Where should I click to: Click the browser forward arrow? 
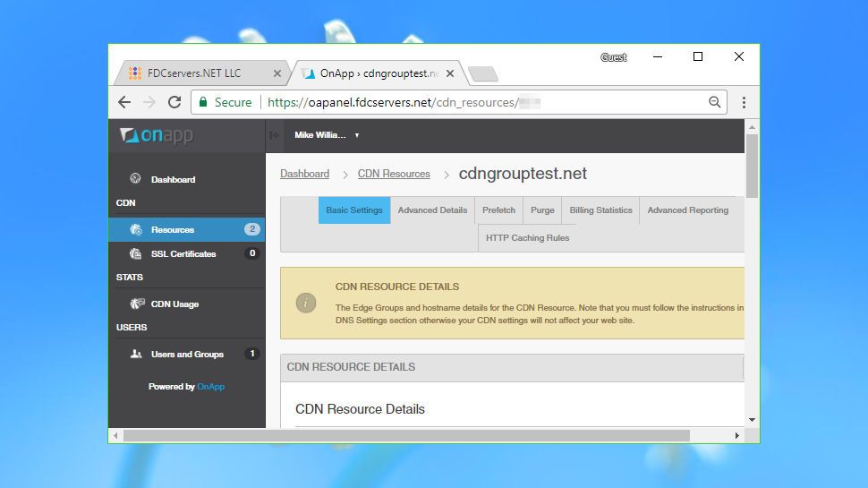point(149,102)
